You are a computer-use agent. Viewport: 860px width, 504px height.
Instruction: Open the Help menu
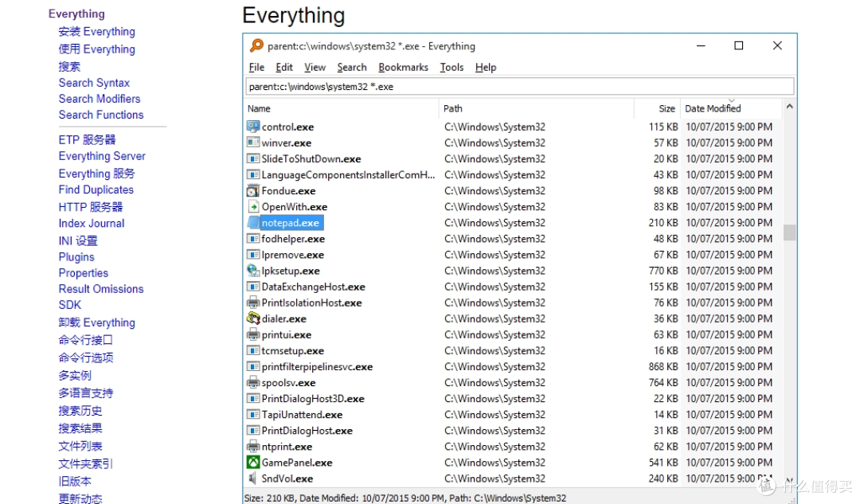486,68
